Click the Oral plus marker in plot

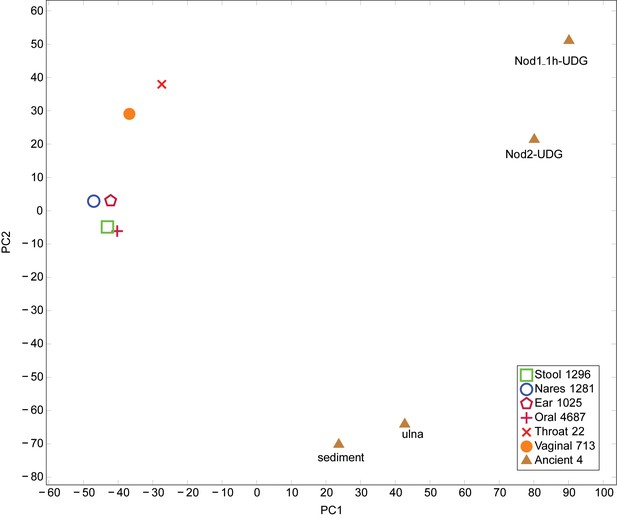click(x=118, y=231)
